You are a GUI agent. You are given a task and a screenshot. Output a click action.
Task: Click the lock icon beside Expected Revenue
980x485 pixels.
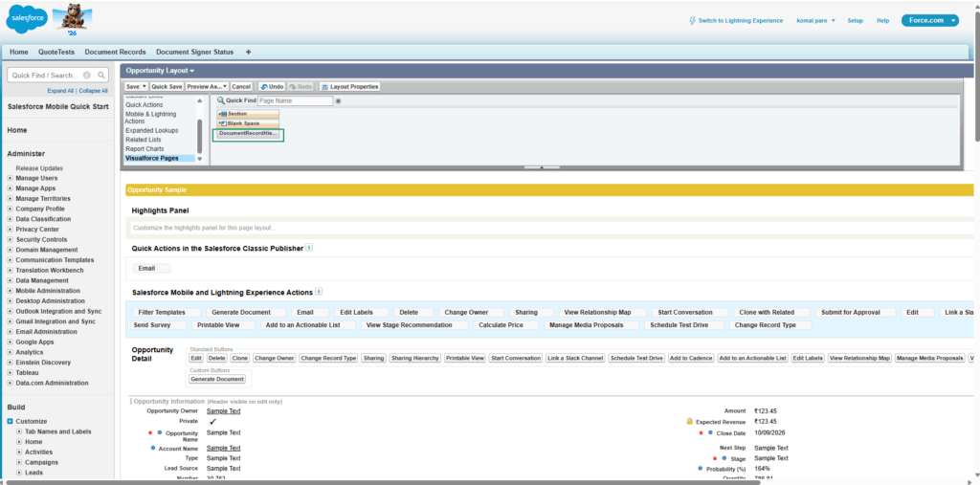(690, 422)
